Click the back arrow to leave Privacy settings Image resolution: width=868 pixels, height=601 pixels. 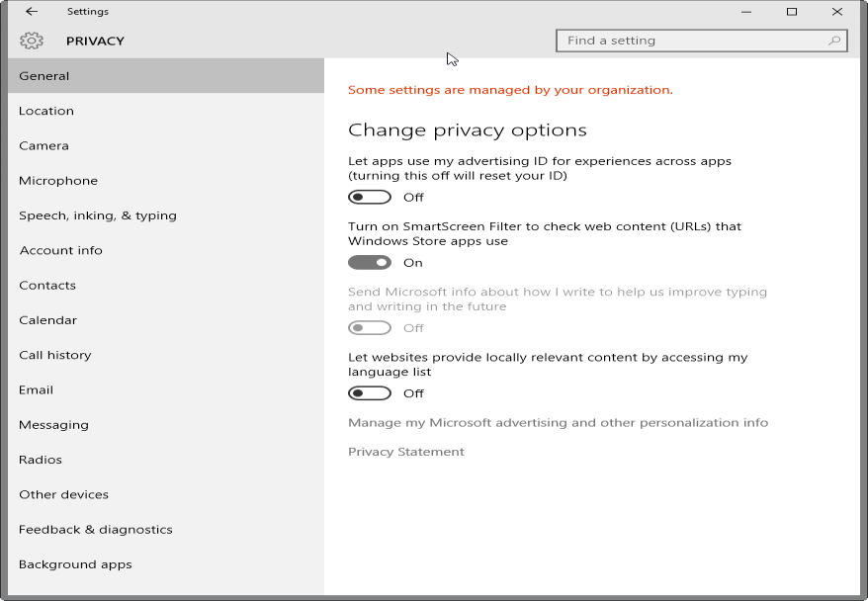pos(31,11)
